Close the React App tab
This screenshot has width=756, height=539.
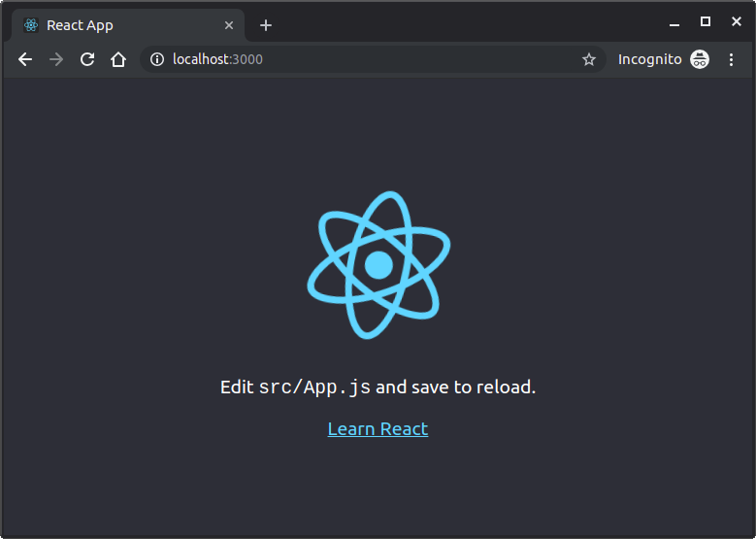coord(229,25)
